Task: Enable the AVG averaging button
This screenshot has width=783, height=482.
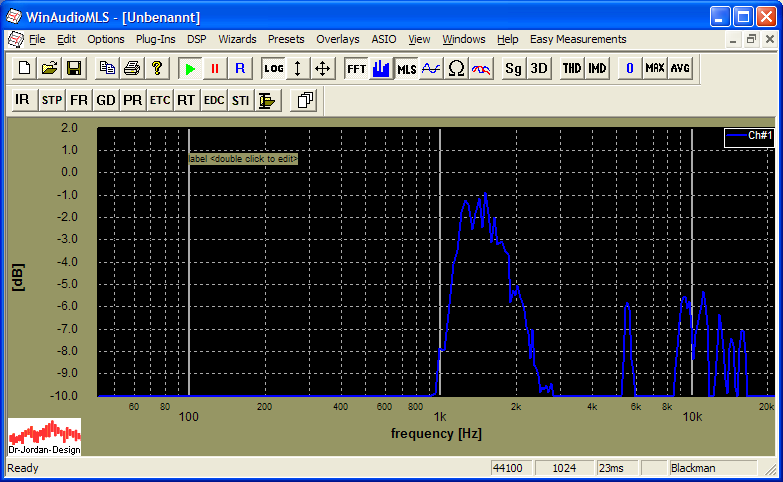Action: point(680,68)
